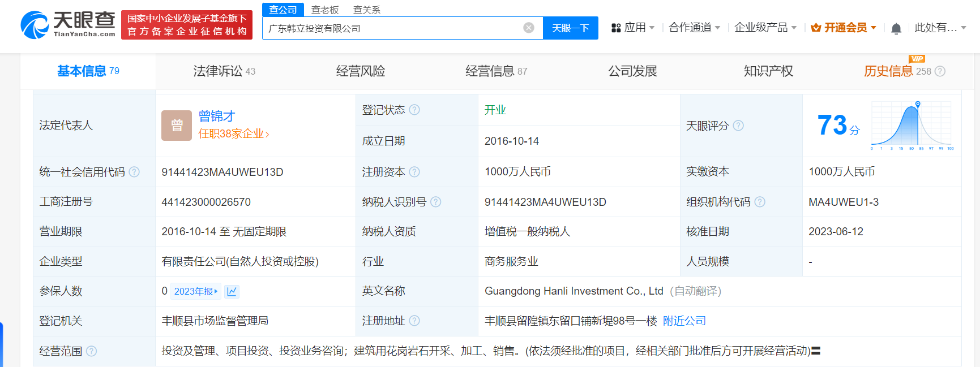
Task: Click help icon next to 组织机构代码
Action: (x=760, y=202)
